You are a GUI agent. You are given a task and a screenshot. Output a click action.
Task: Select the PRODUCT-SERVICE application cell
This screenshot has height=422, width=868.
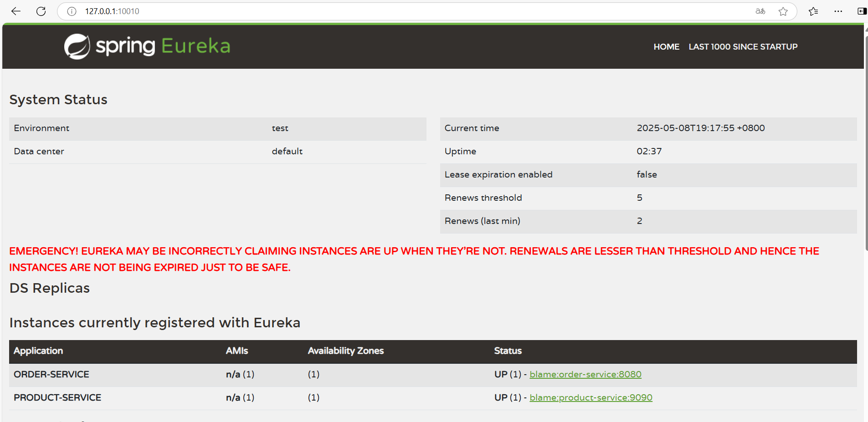pos(57,397)
